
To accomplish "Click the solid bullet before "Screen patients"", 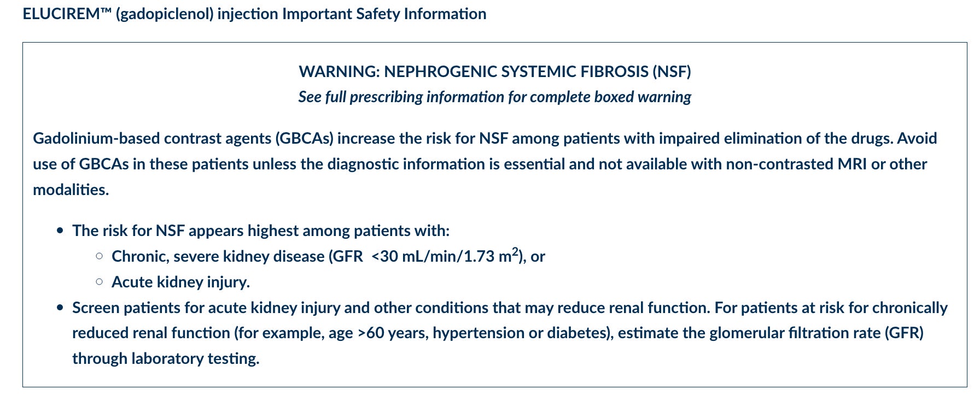I will (60, 308).
